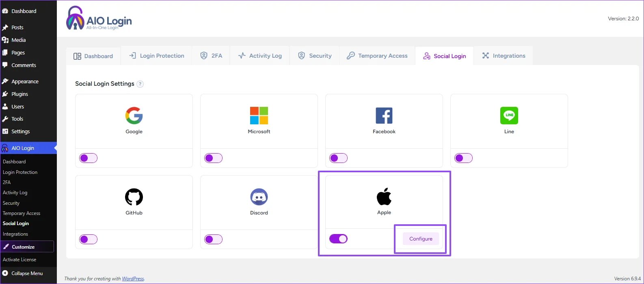Screen dimensions: 644x284
Task: Click the Temporary Access key icon
Action: (351, 56)
